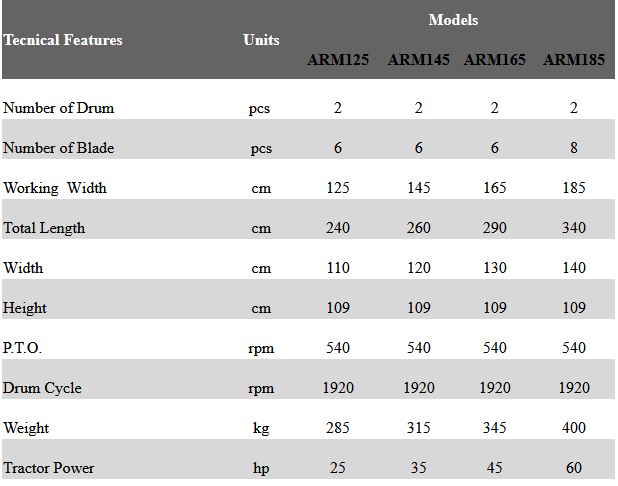Select the Drum Cycle row label
Screen dimensions: 618x486
click(x=42, y=388)
